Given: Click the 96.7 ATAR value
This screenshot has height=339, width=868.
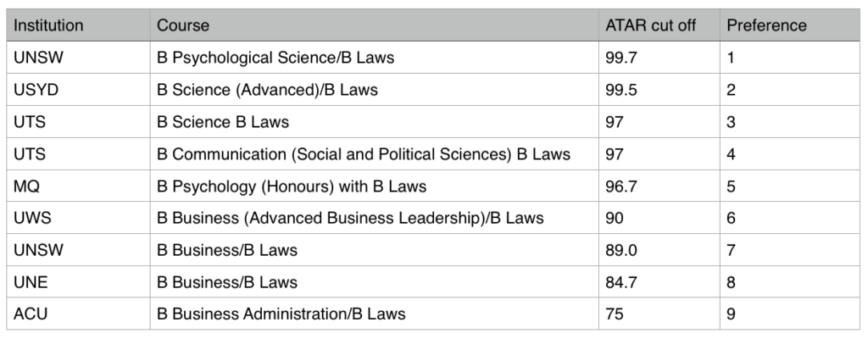Looking at the screenshot, I should coord(620,186).
